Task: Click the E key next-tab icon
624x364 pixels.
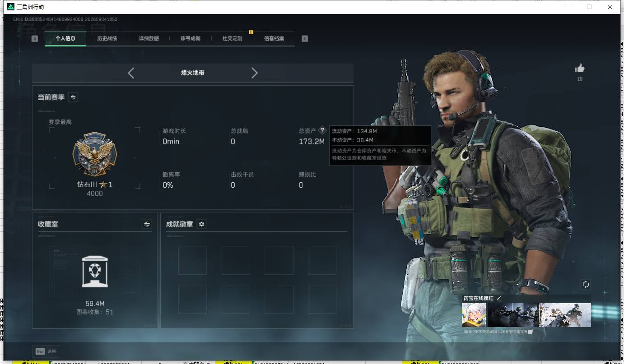Action: 305,39
